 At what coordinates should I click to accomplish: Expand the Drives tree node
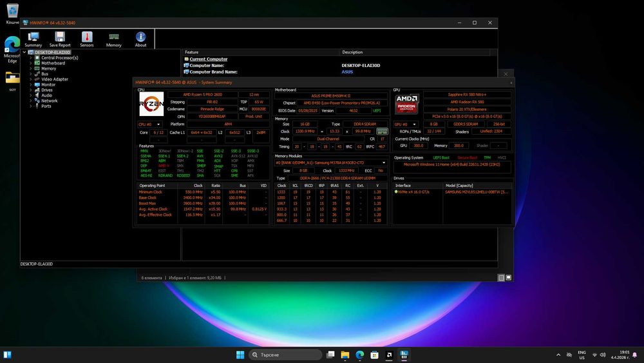coord(31,90)
